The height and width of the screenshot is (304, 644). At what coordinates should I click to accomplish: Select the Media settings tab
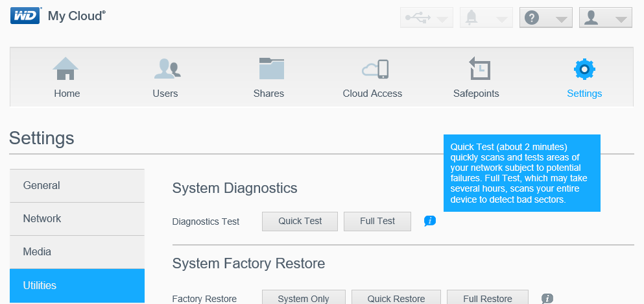(77, 252)
